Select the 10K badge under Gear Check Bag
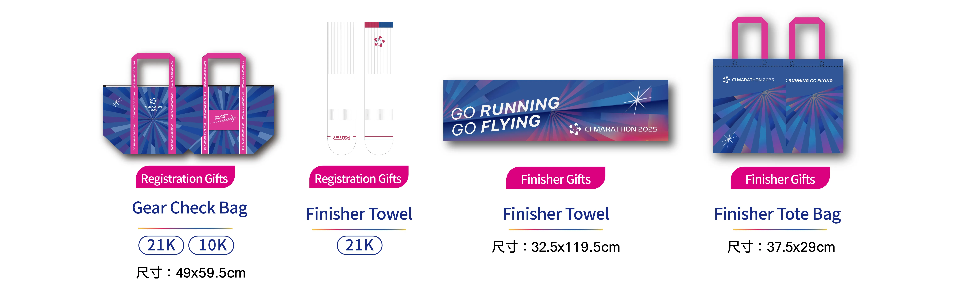Image resolution: width=980 pixels, height=295 pixels. [212, 245]
